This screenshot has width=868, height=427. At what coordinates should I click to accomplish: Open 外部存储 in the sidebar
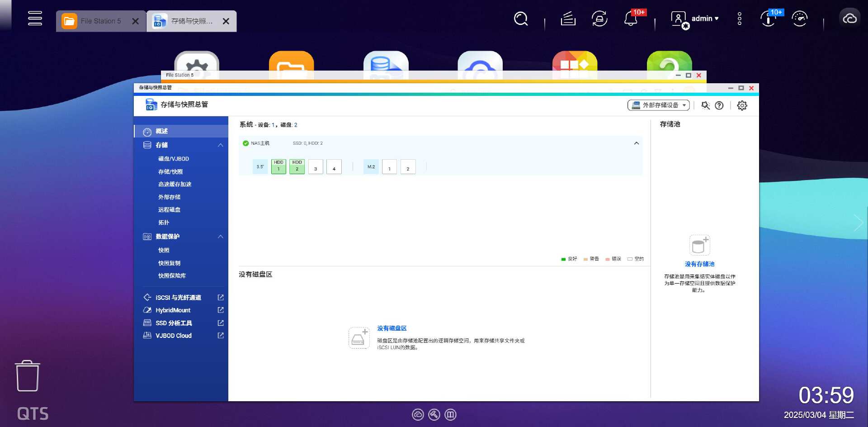[x=169, y=197]
